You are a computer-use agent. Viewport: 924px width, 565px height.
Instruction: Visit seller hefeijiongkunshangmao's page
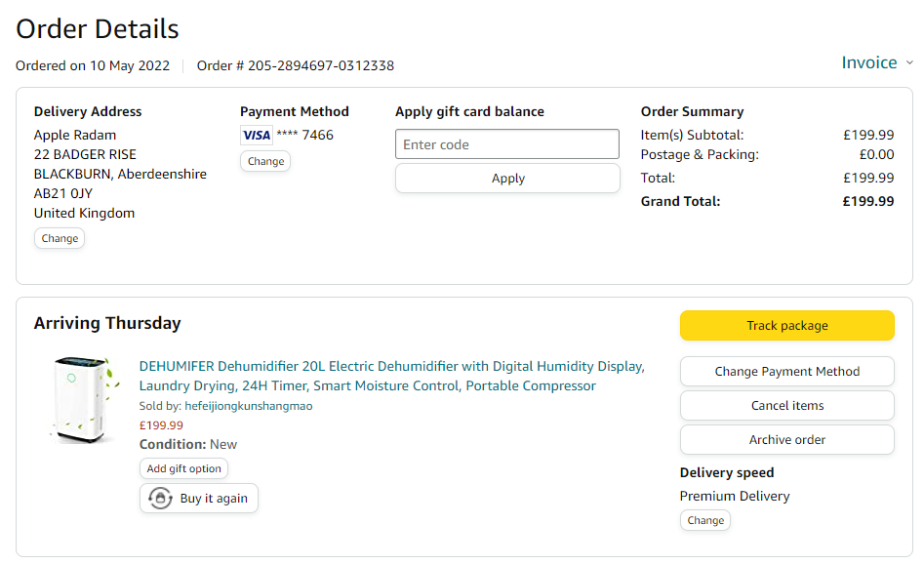tap(248, 406)
